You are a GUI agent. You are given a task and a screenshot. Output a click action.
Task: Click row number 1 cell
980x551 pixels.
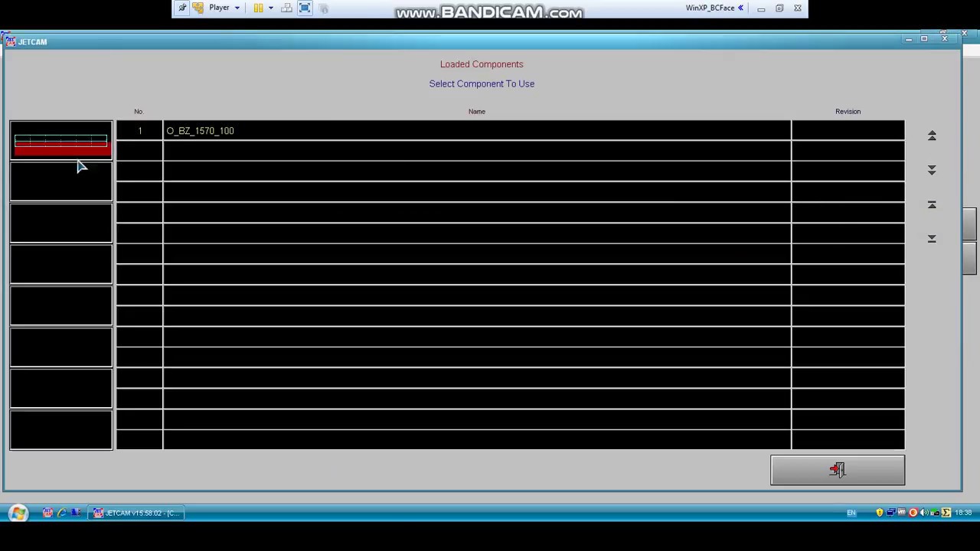(x=139, y=131)
